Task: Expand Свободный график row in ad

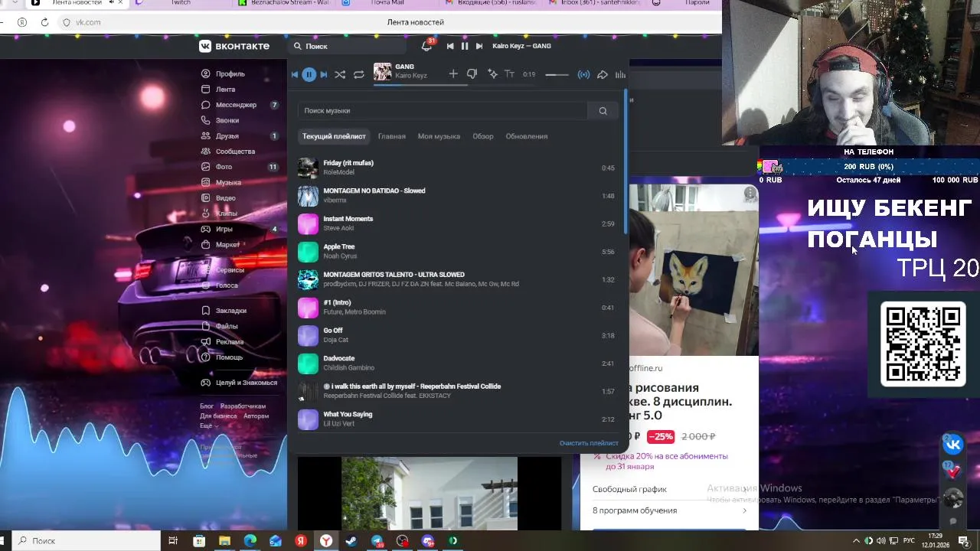Action: (x=669, y=489)
